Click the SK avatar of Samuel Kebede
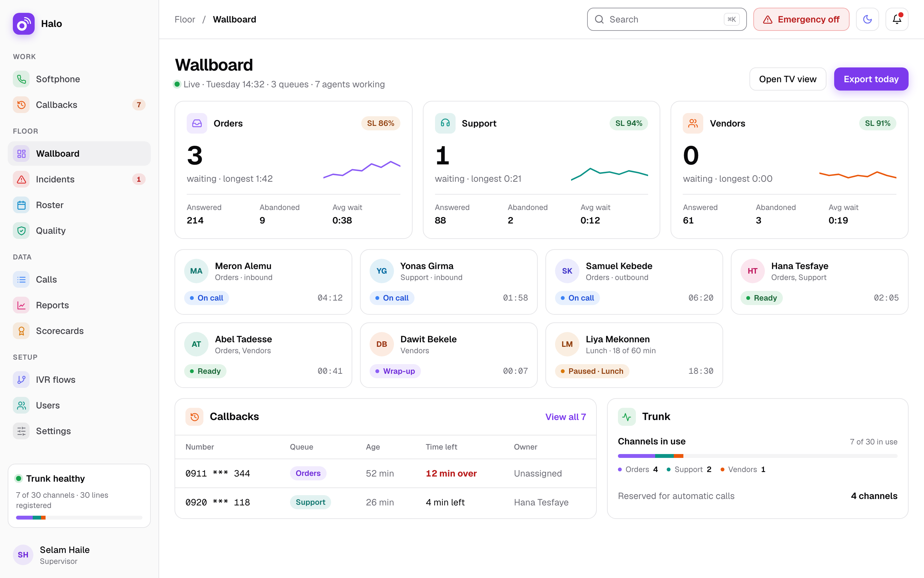The width and height of the screenshot is (924, 578). click(x=567, y=271)
